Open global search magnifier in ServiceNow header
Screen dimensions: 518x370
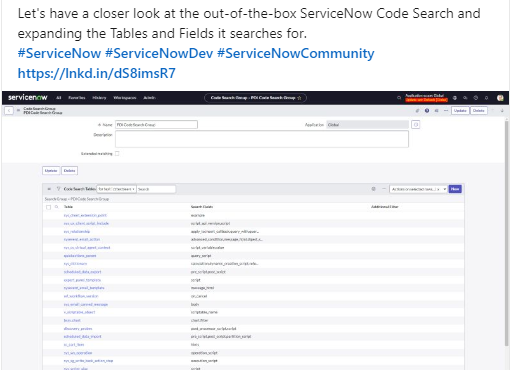(x=399, y=98)
